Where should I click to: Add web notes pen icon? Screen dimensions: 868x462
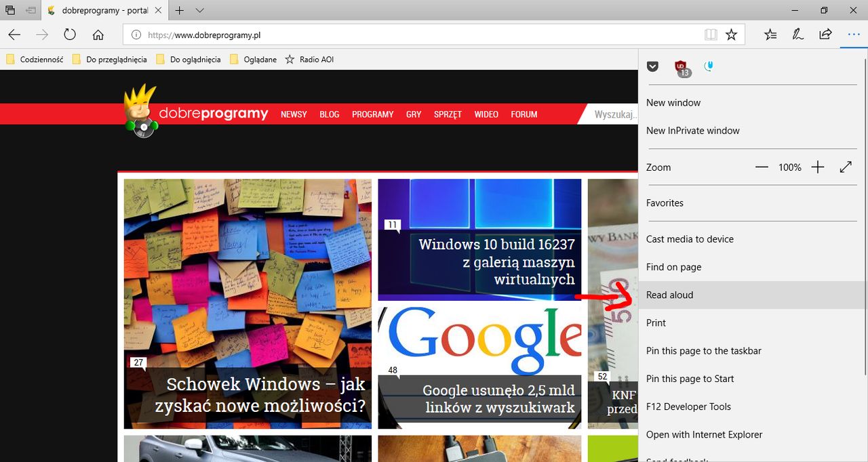(798, 35)
